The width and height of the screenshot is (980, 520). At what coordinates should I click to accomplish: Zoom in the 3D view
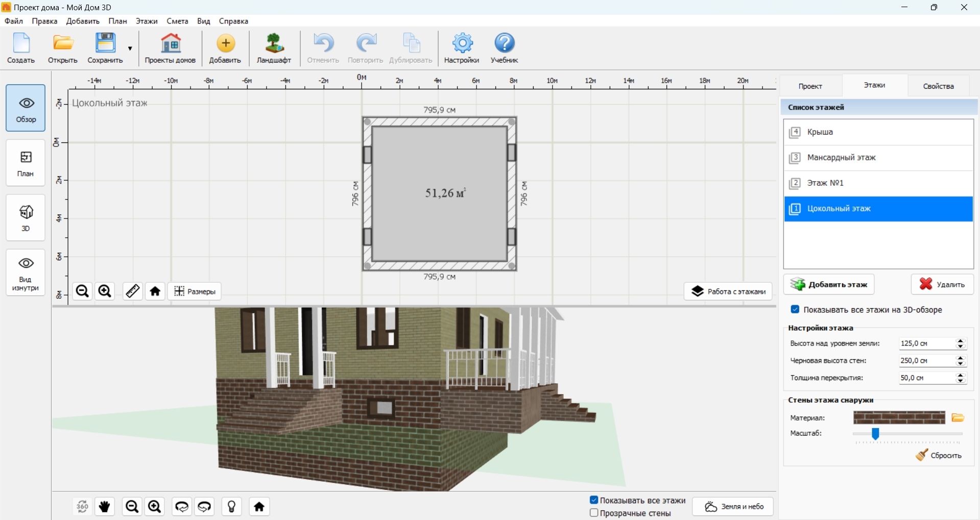(155, 507)
